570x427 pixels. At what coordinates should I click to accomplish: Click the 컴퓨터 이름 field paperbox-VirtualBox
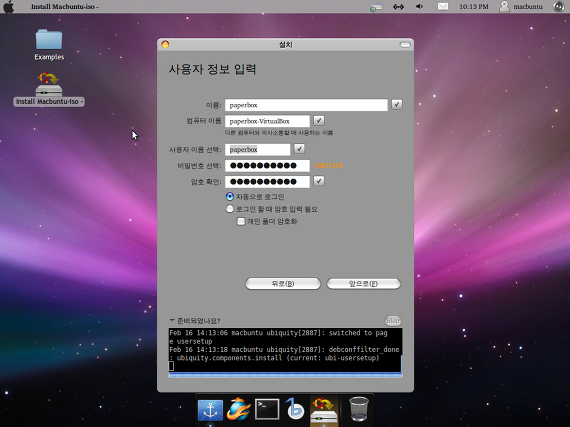click(267, 121)
